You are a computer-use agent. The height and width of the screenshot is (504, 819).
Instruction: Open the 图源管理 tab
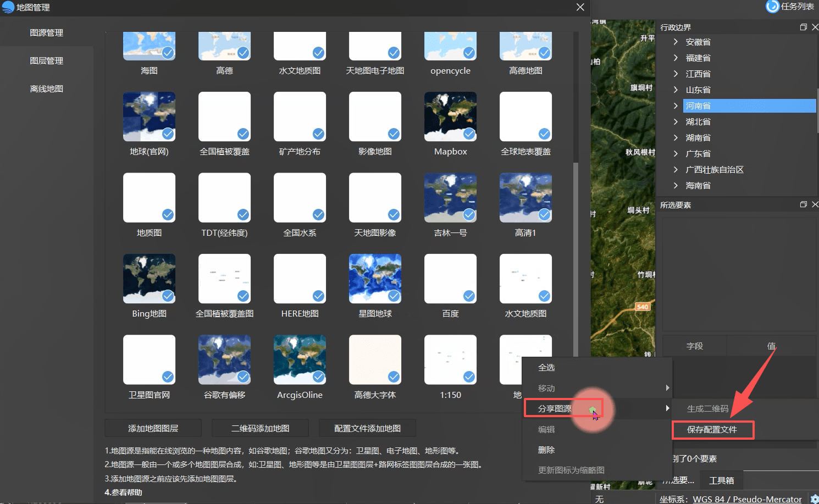coord(47,32)
